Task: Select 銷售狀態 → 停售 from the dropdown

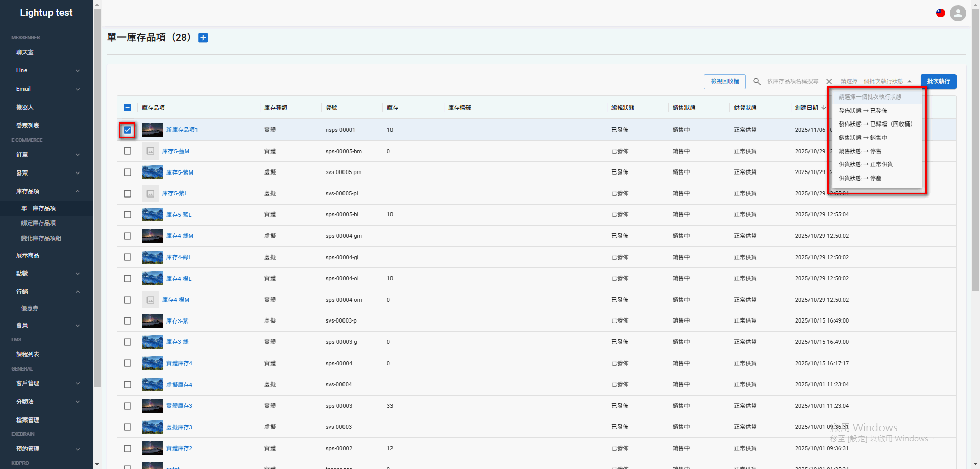Action: click(860, 151)
